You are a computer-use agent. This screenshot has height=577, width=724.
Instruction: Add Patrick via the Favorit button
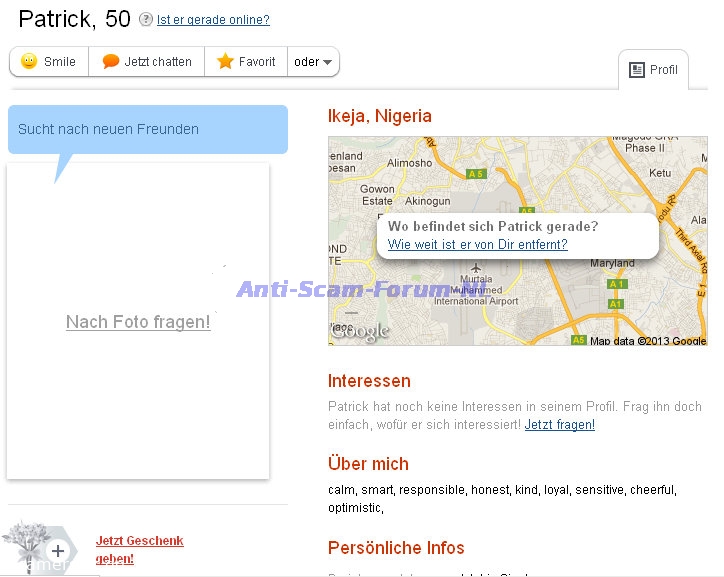(x=246, y=62)
